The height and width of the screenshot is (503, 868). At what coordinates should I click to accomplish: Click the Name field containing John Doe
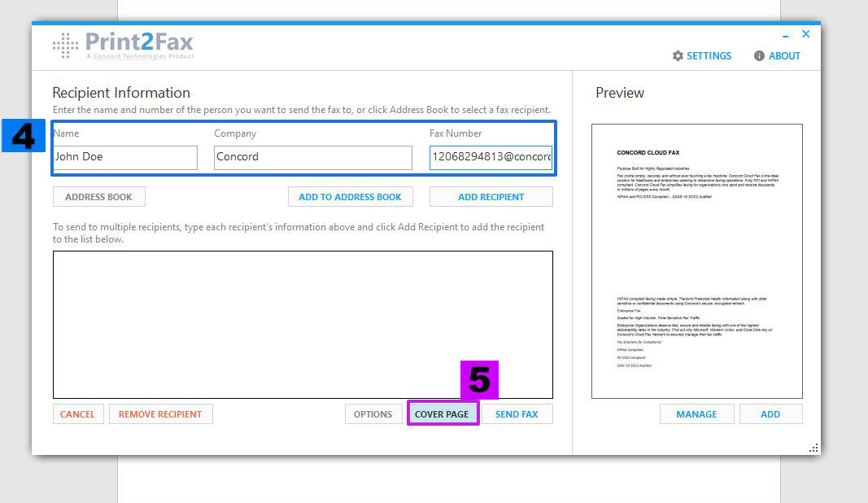coord(124,157)
